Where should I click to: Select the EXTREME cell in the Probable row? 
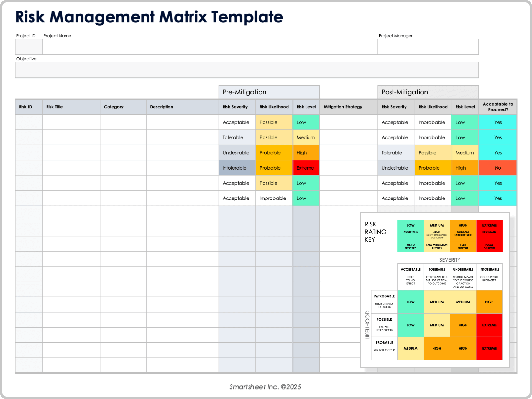point(489,348)
